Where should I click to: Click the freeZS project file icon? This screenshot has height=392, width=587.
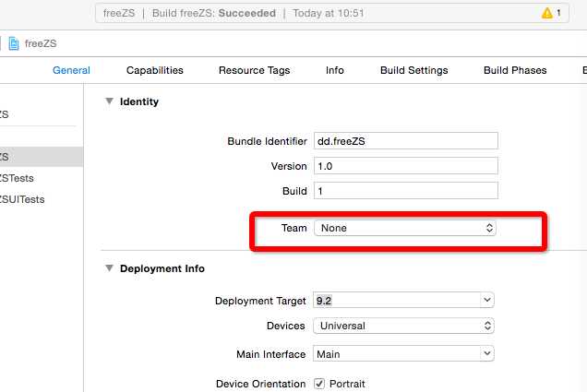[x=14, y=43]
